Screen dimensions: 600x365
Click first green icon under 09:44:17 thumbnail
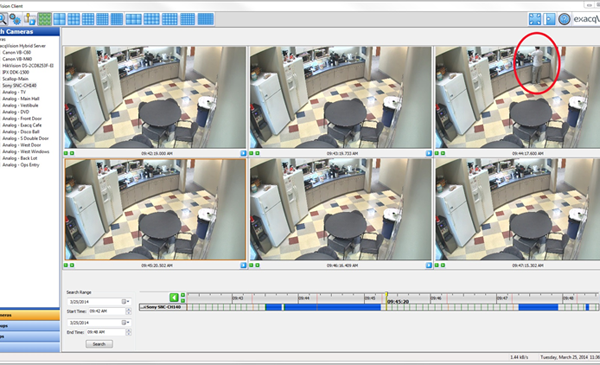point(437,153)
